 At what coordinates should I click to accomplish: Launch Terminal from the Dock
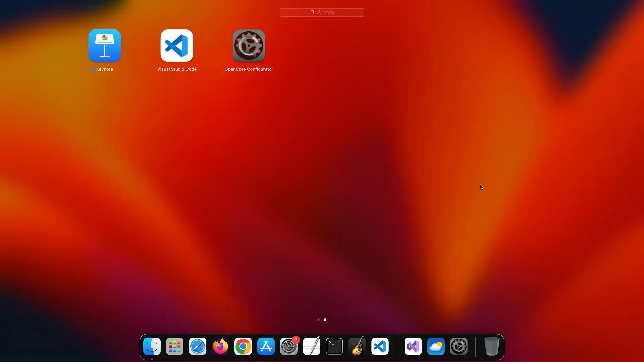click(334, 346)
